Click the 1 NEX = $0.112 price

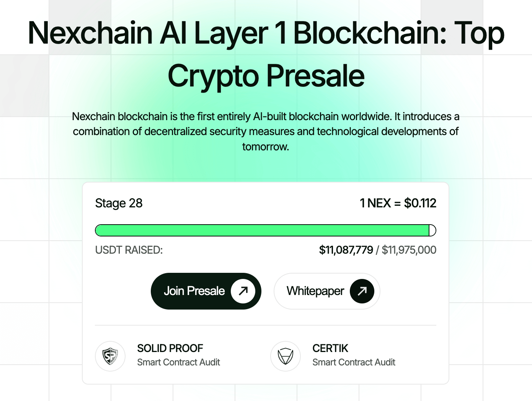pos(398,203)
